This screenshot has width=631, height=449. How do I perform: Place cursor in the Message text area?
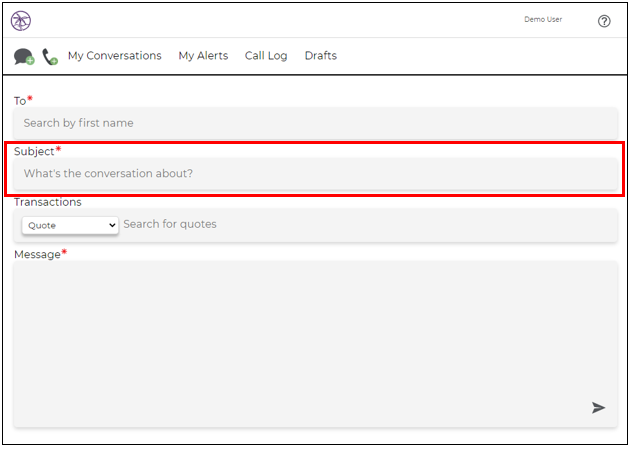point(316,344)
